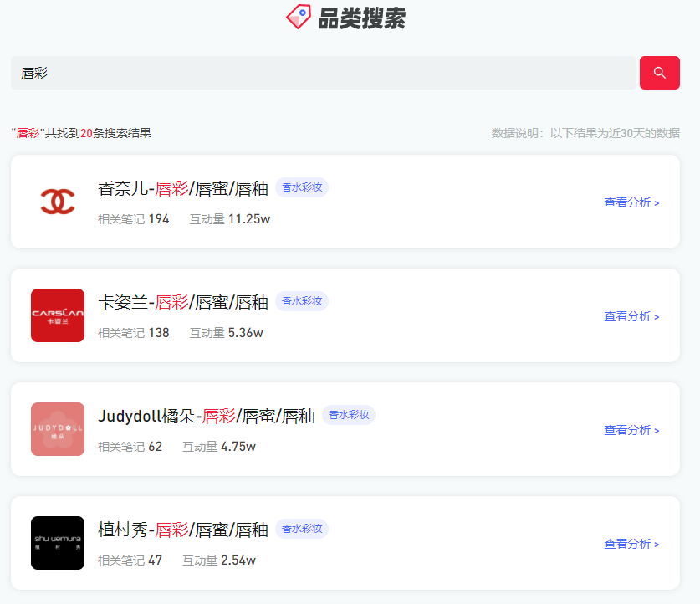
Task: Open the 植村秀-唇彩/唇蜜/唇釉 title
Action: (183, 530)
